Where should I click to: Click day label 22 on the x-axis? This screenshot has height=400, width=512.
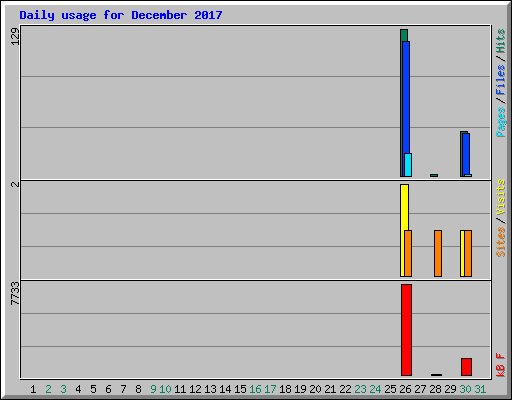(345, 389)
